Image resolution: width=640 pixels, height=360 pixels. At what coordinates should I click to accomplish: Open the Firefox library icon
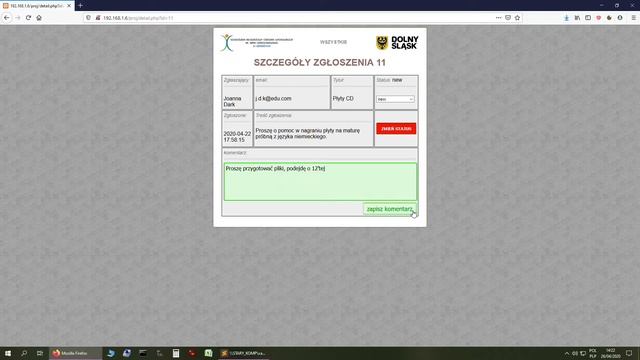577,18
